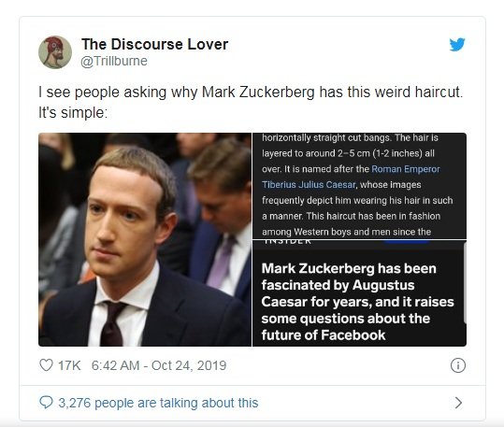Click the 17K likes count

[69, 365]
